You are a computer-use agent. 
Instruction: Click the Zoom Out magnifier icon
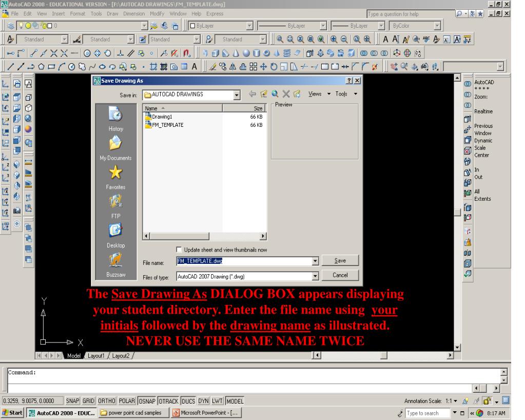click(344, 39)
